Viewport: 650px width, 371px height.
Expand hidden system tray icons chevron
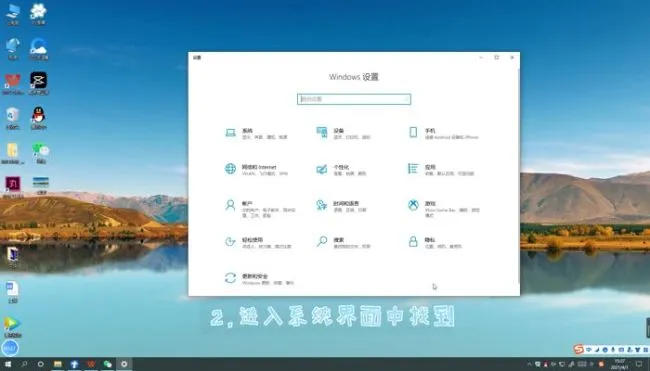coord(529,364)
